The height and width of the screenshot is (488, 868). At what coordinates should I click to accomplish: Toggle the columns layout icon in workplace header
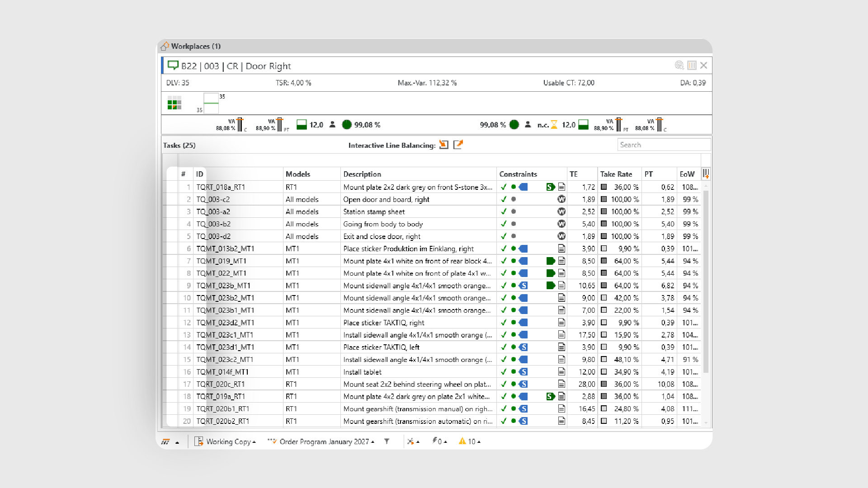click(x=692, y=66)
